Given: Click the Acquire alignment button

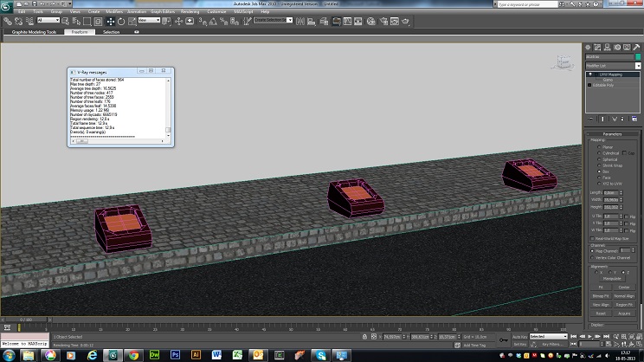Looking at the screenshot, I should [624, 314].
